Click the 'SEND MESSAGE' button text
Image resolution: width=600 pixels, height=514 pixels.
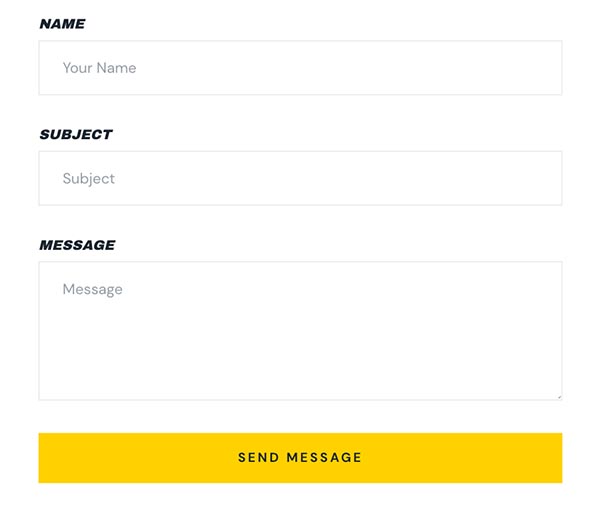tap(300, 458)
